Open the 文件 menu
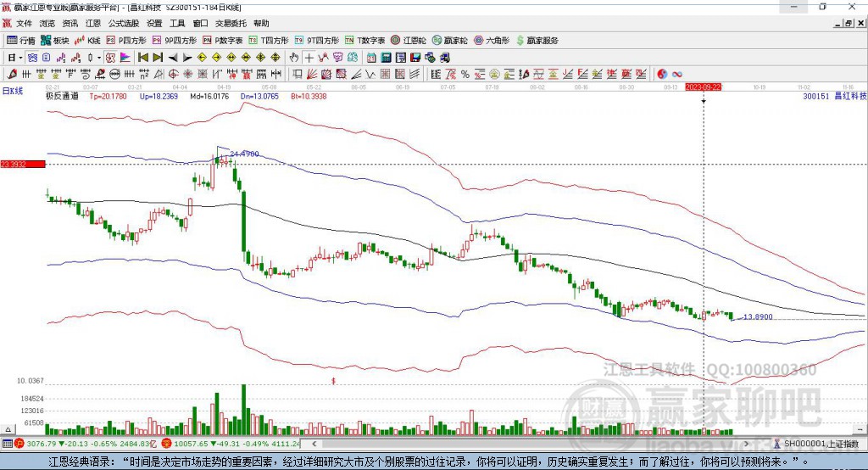 [x=24, y=23]
